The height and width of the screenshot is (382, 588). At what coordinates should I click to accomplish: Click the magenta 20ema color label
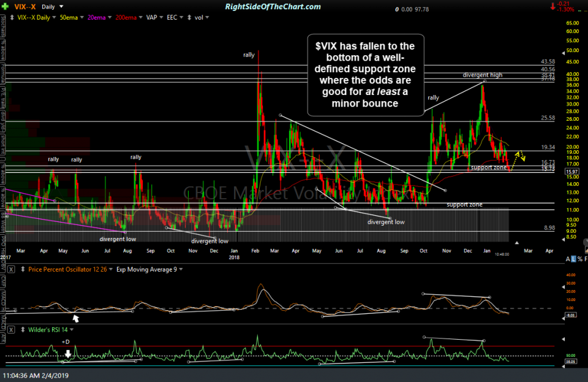[x=97, y=17]
